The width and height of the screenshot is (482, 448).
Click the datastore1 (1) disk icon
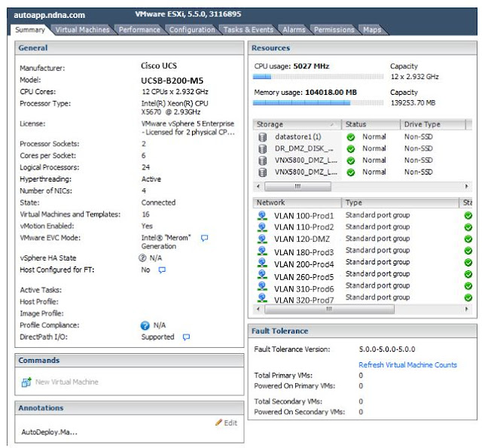tap(263, 137)
